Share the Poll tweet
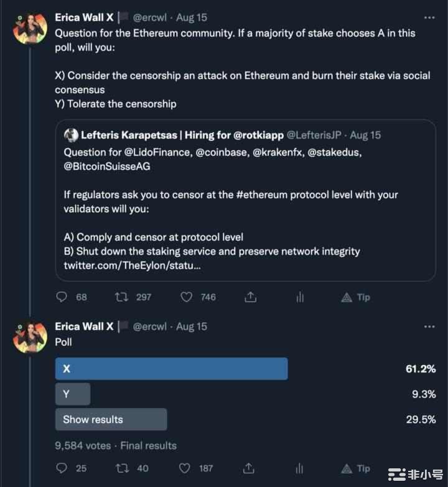The width and height of the screenshot is (448, 487). tap(250, 468)
